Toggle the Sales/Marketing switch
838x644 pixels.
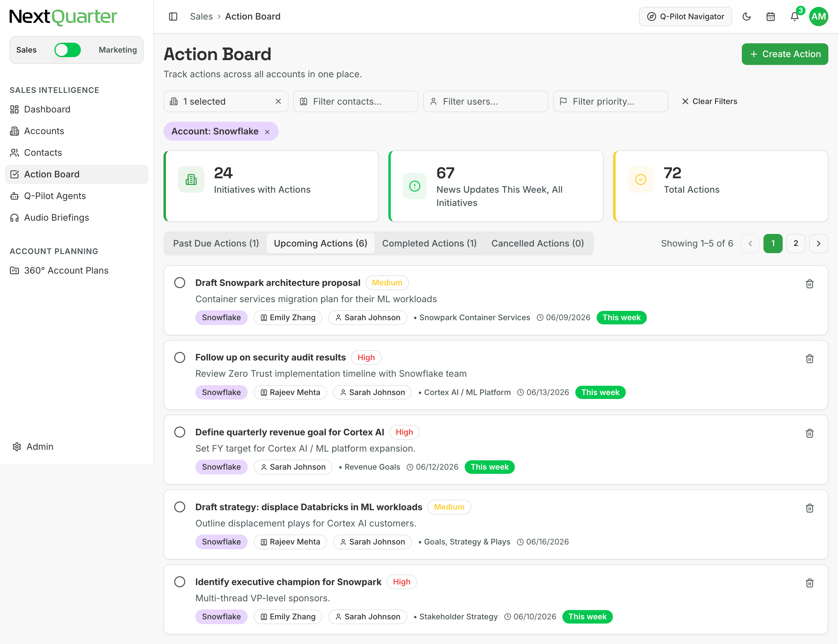click(x=67, y=50)
